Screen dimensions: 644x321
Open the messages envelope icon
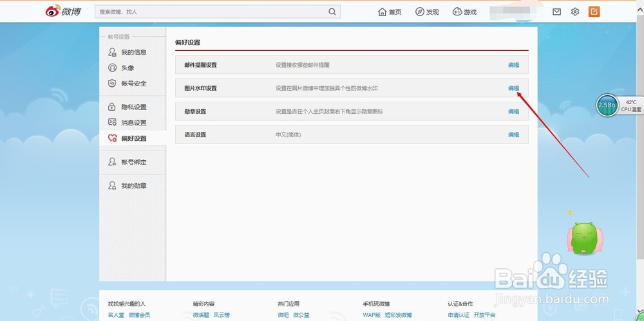click(556, 12)
